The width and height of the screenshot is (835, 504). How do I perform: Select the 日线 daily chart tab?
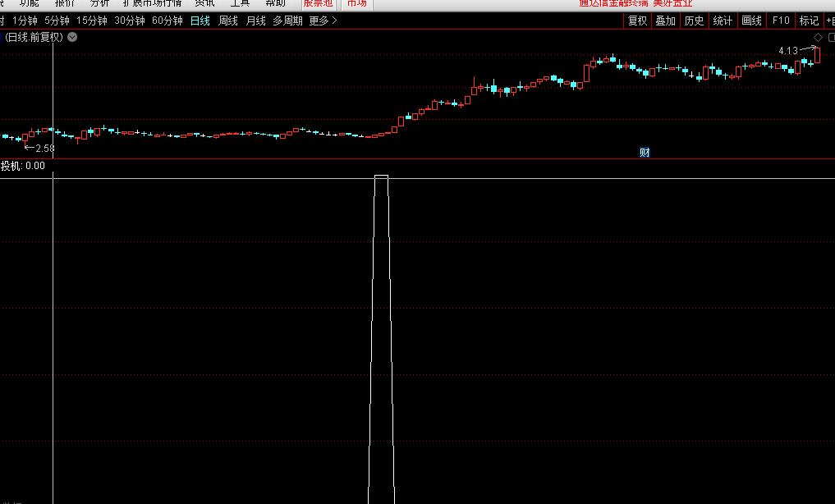pyautogui.click(x=200, y=21)
